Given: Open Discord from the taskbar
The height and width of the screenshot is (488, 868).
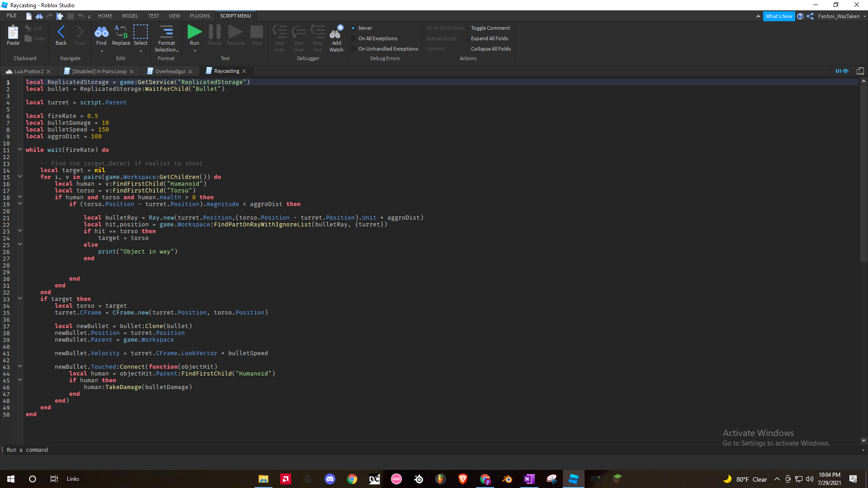Looking at the screenshot, I should tap(330, 479).
